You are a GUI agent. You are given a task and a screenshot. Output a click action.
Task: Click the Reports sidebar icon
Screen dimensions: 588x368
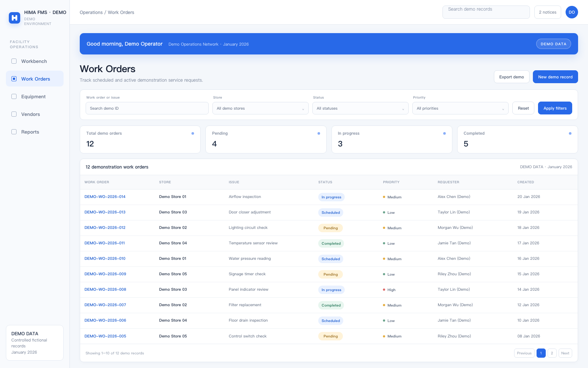14,132
